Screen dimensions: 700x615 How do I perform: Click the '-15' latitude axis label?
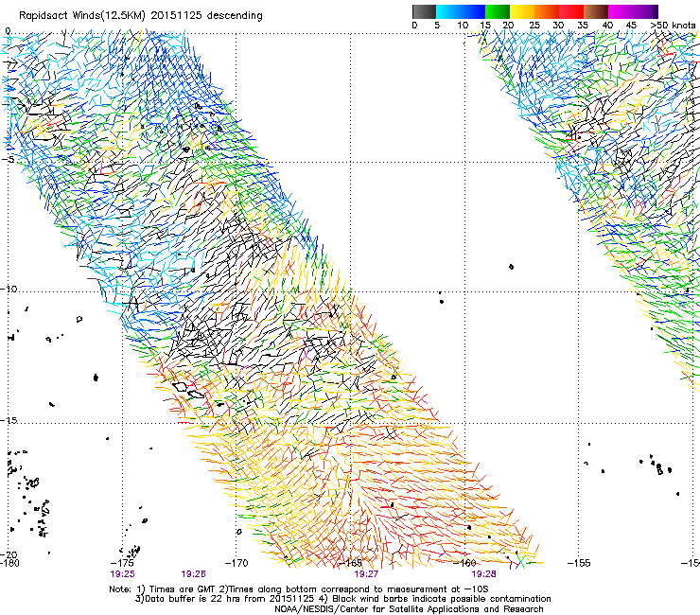(x=9, y=420)
